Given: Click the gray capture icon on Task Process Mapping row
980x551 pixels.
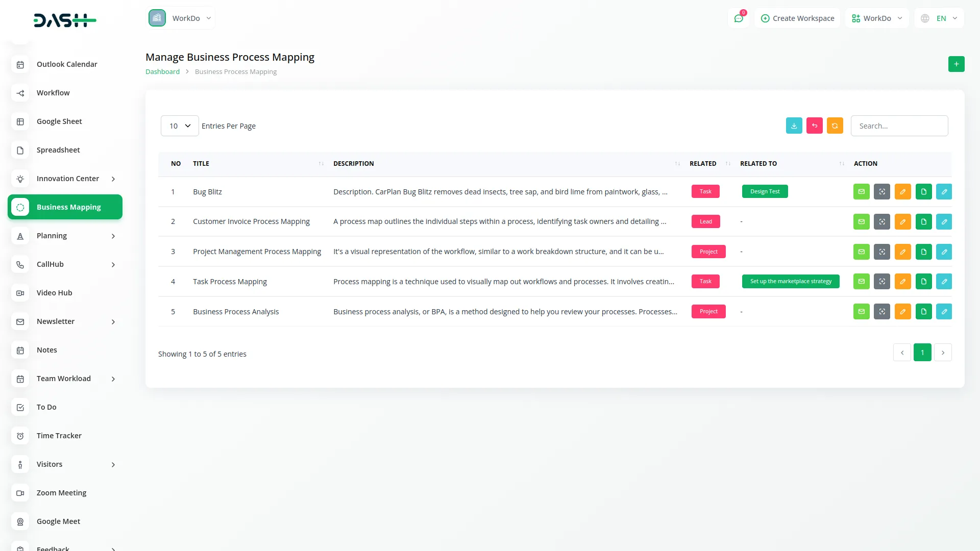Looking at the screenshot, I should pyautogui.click(x=882, y=281).
